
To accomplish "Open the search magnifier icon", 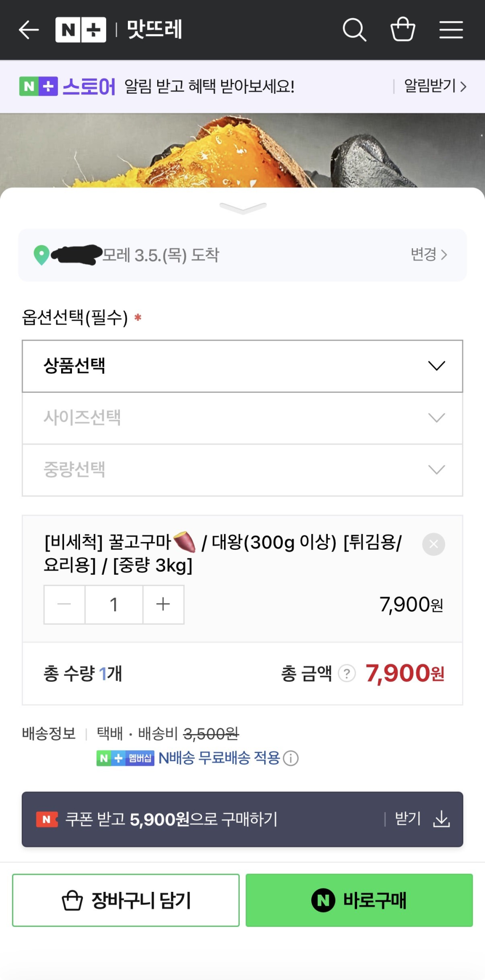I will tap(354, 30).
